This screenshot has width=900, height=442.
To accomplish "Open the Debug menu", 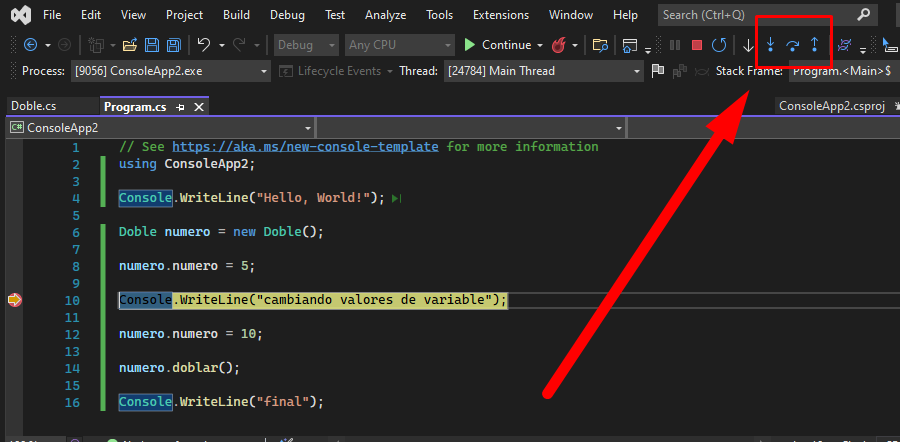I will [287, 15].
